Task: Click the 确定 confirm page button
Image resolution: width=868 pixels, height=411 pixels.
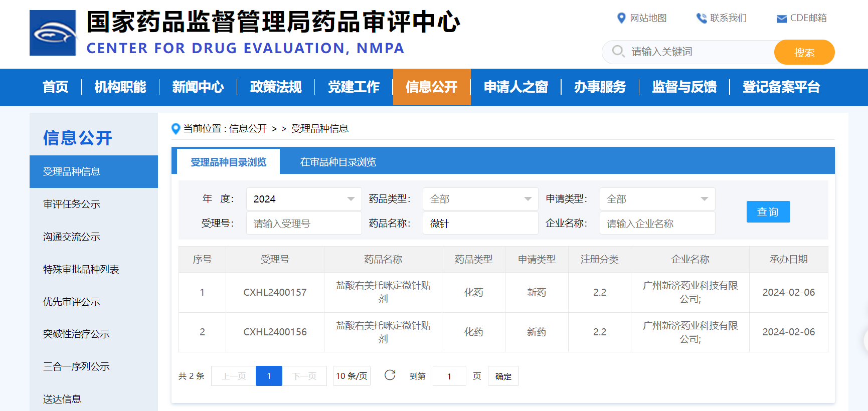Action: tap(503, 376)
